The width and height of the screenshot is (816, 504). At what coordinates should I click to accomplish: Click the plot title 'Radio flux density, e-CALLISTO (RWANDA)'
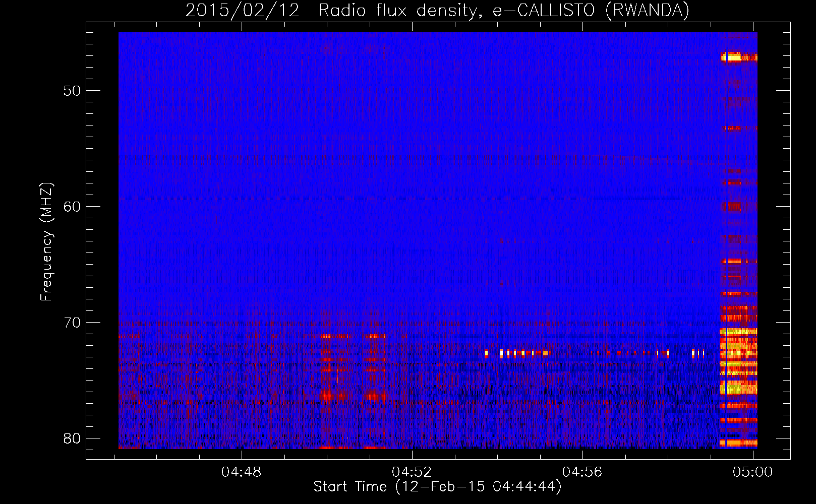[x=504, y=10]
